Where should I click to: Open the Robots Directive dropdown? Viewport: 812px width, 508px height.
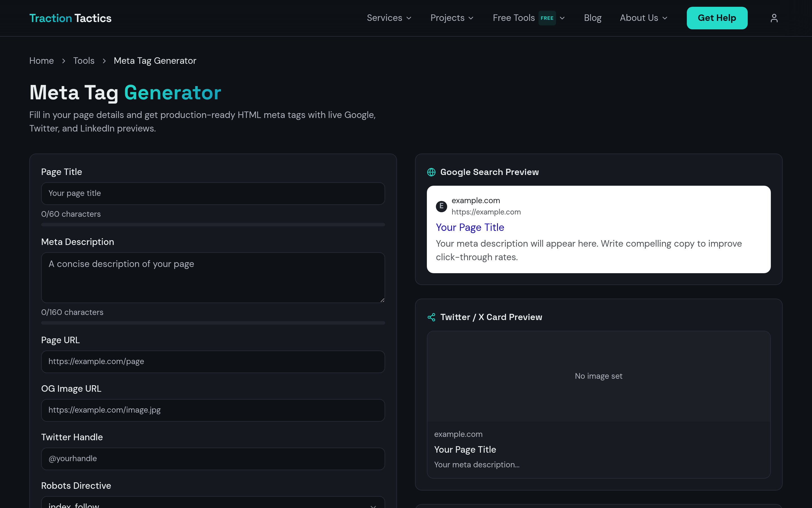point(213,503)
